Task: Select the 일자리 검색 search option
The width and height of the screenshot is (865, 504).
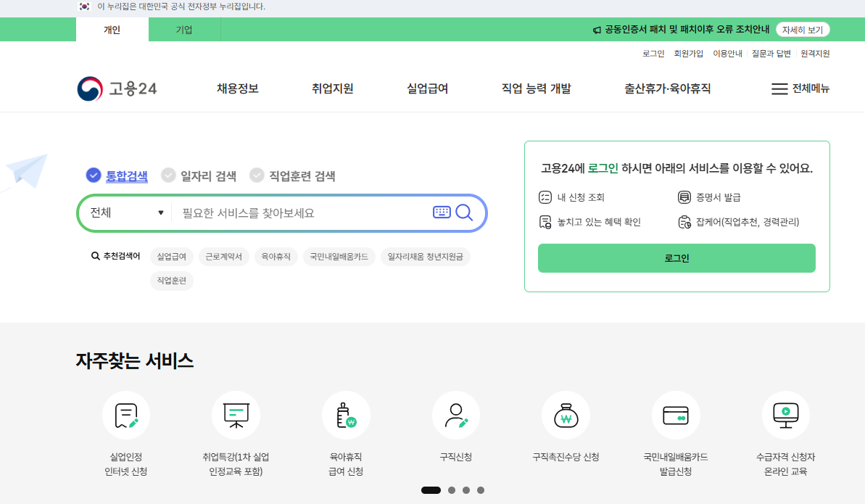Action: point(198,175)
